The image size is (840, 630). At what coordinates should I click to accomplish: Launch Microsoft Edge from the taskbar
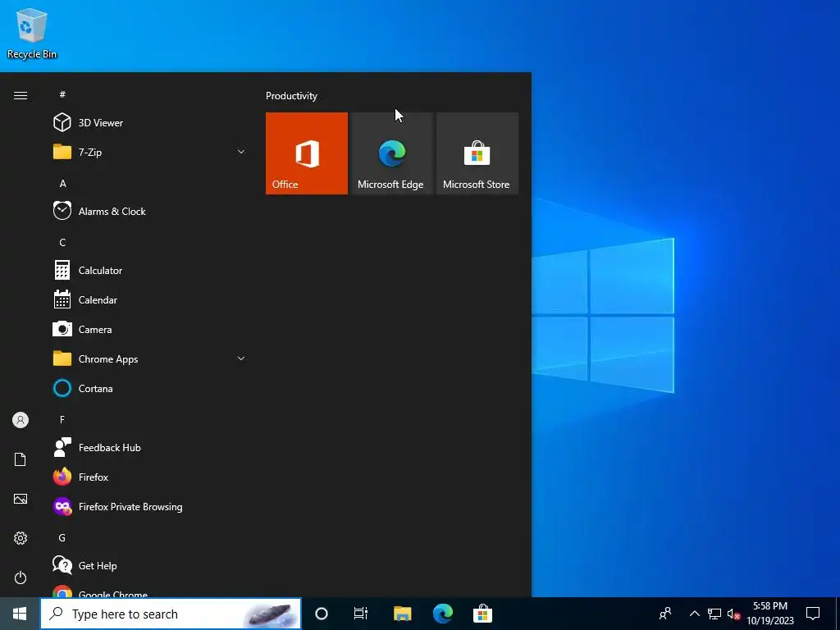coord(442,614)
